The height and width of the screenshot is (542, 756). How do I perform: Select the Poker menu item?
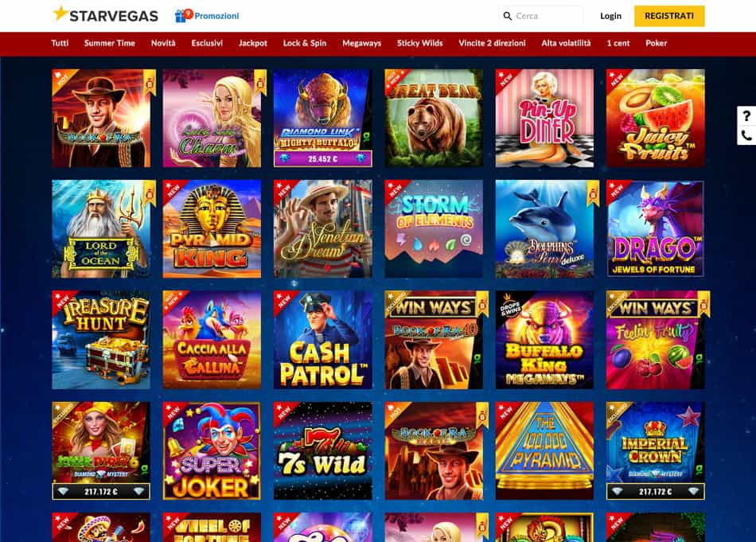(x=657, y=43)
